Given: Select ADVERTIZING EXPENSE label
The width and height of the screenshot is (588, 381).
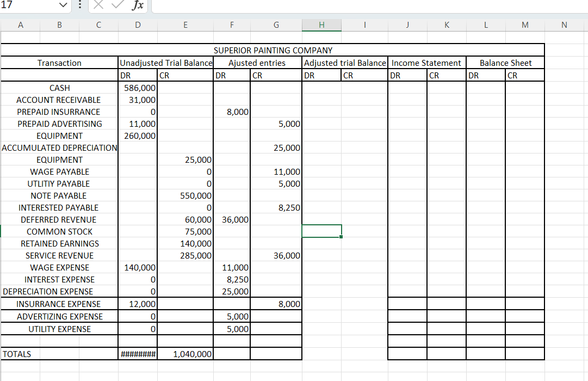Looking at the screenshot, I should (x=60, y=317).
